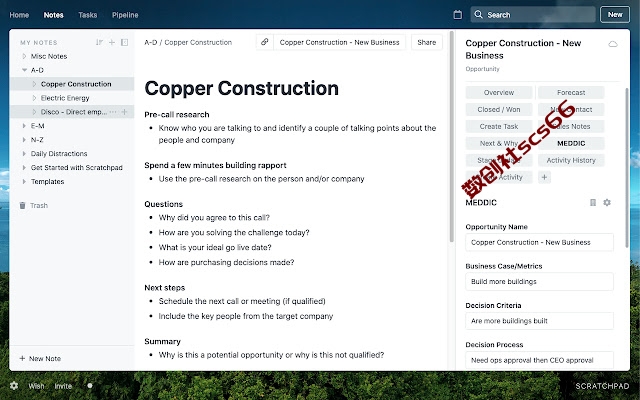Open the Pipeline tab

[x=125, y=15]
